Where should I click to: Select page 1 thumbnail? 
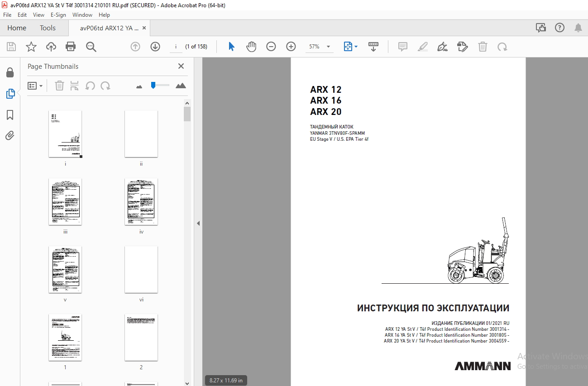(65, 338)
